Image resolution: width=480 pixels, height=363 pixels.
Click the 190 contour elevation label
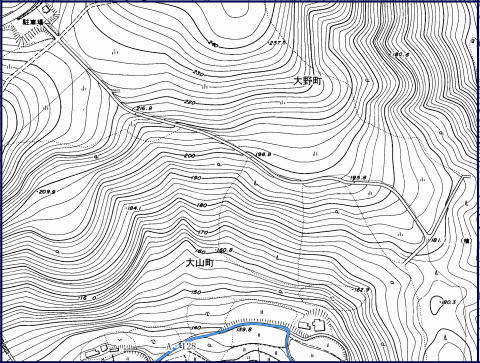click(196, 178)
